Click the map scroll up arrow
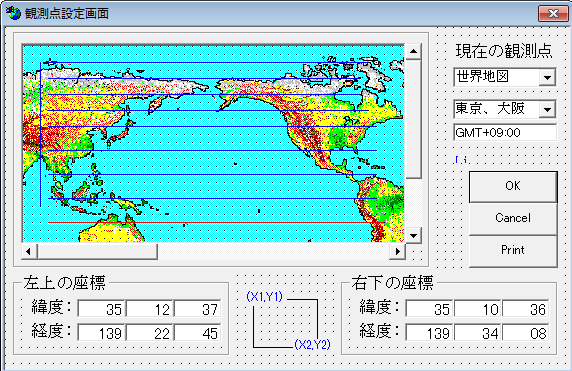The width and height of the screenshot is (572, 371). (413, 51)
